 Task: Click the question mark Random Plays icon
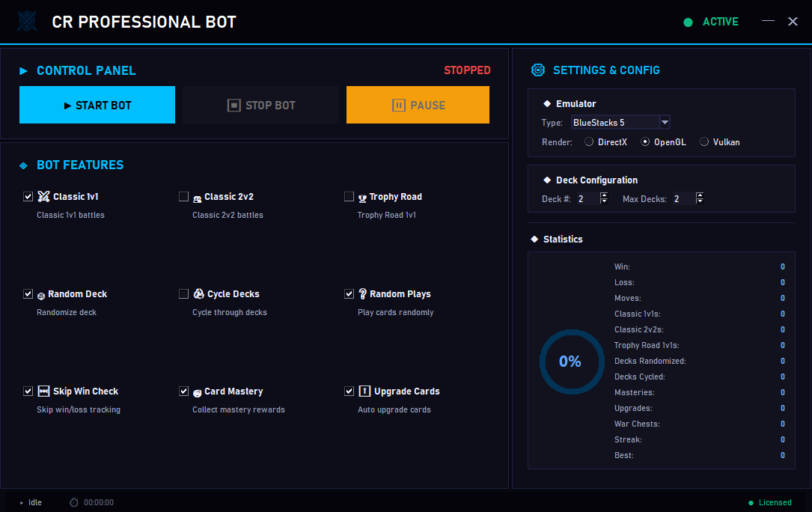(364, 293)
